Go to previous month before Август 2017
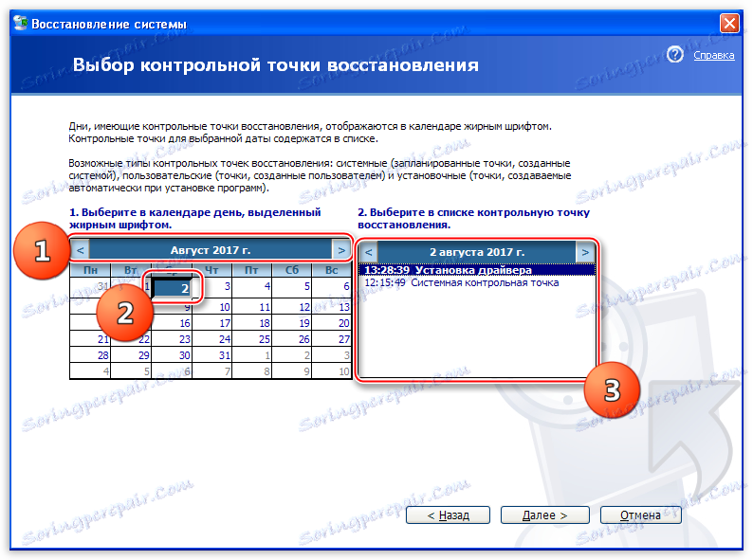Screen dimensions: 753x560 tap(81, 250)
